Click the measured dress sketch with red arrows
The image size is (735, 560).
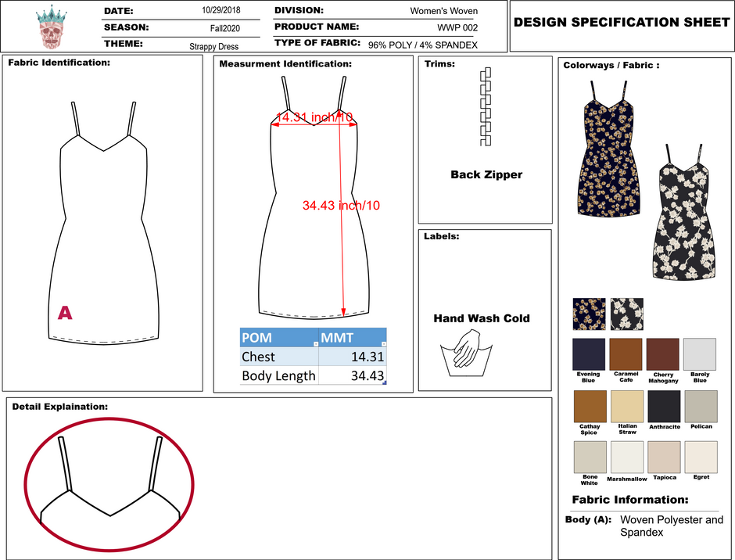[314, 197]
